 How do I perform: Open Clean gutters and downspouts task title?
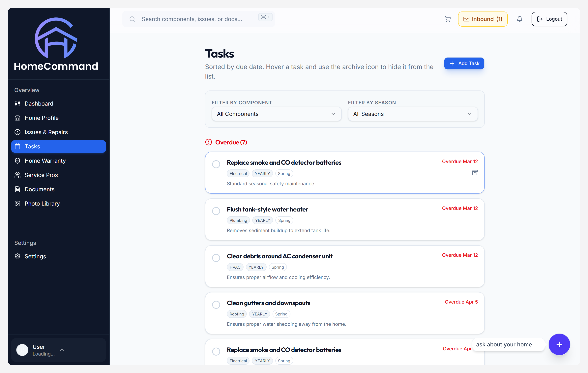269,303
